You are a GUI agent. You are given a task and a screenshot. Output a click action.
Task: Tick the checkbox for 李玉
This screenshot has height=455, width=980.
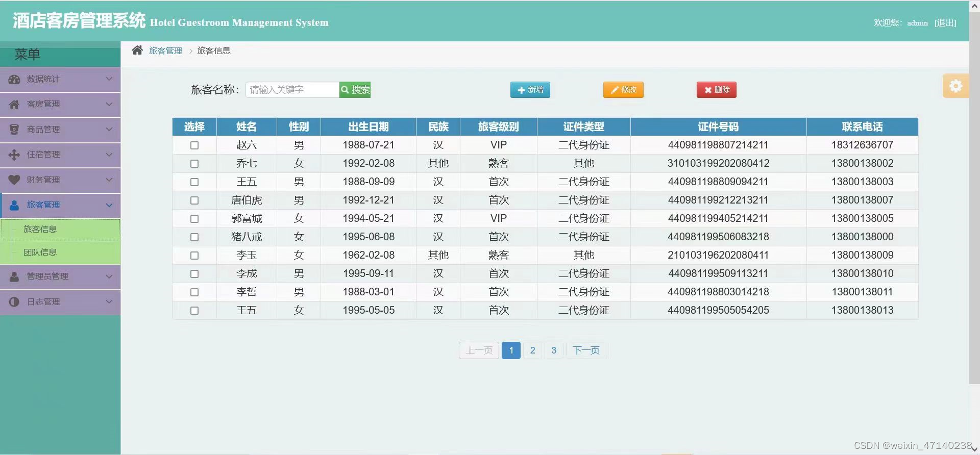[x=194, y=256]
